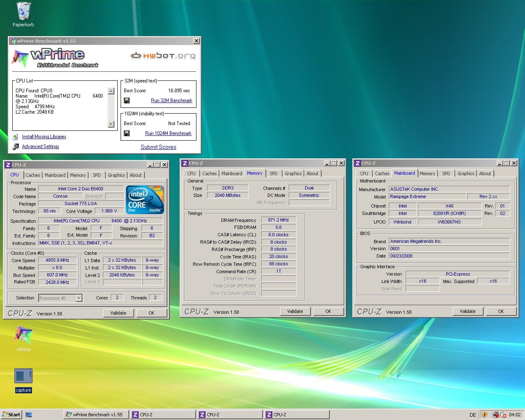Open the capture desktop icon

23,376
